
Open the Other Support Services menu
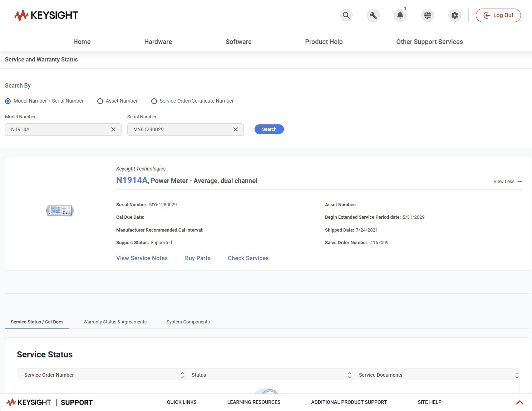pos(429,42)
